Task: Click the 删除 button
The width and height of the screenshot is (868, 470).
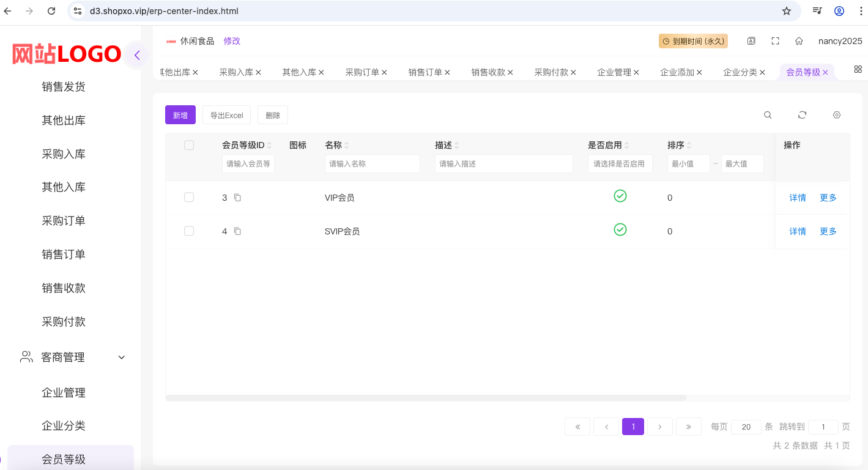Action: click(x=273, y=115)
